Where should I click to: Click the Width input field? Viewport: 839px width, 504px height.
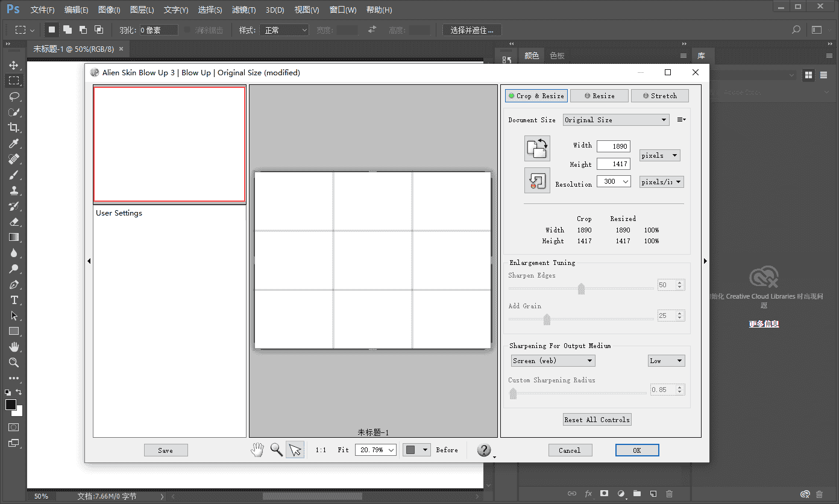[x=613, y=146]
